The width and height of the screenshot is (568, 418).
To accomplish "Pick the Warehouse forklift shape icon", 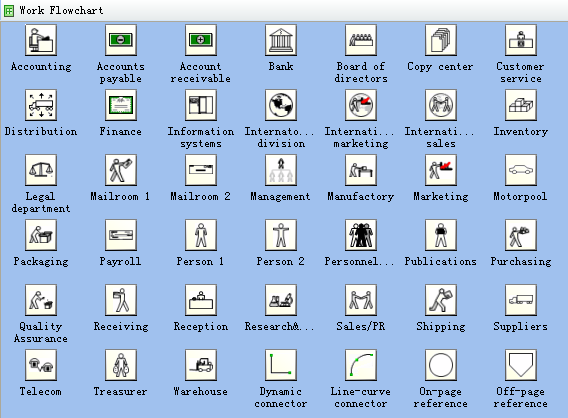I will point(201,365).
